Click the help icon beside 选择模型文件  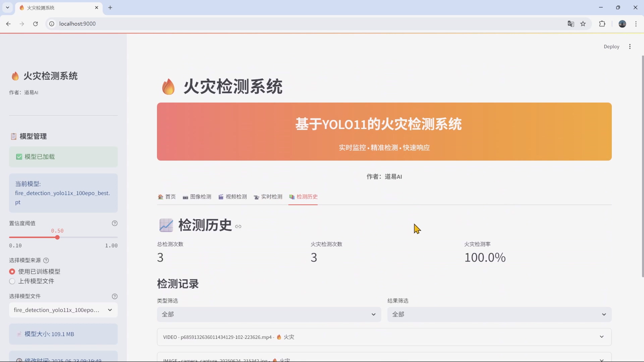pyautogui.click(x=115, y=296)
